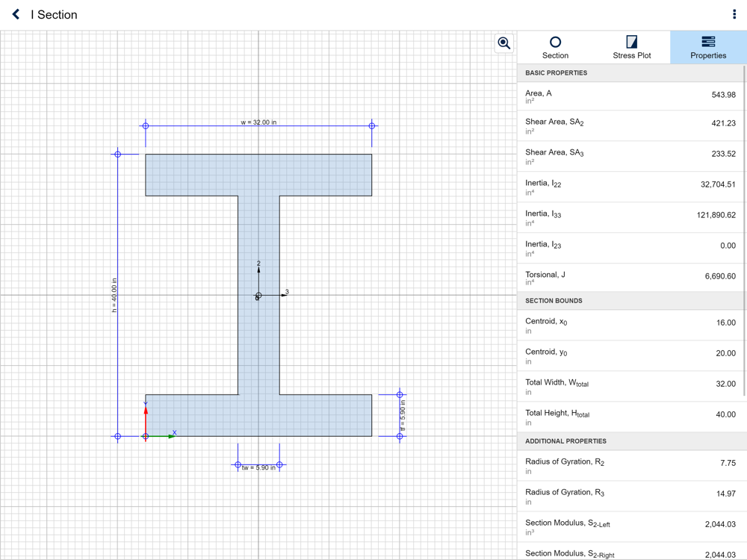Select the Section circle icon tab

(555, 48)
